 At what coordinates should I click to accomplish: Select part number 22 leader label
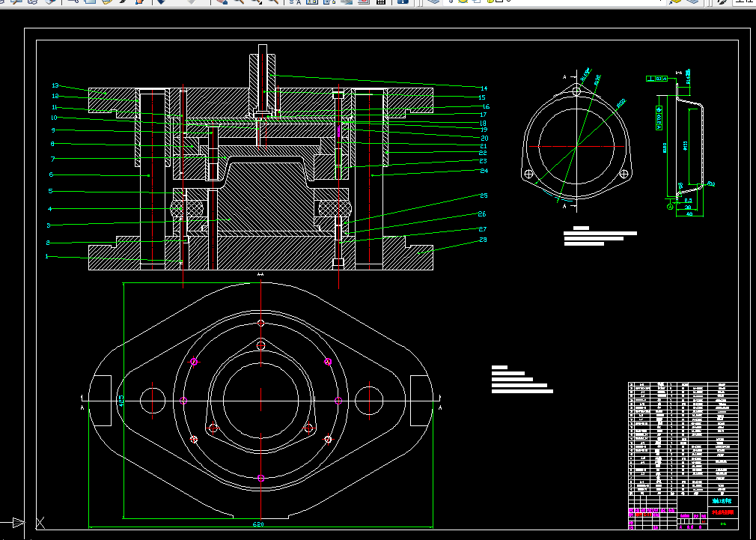click(483, 153)
